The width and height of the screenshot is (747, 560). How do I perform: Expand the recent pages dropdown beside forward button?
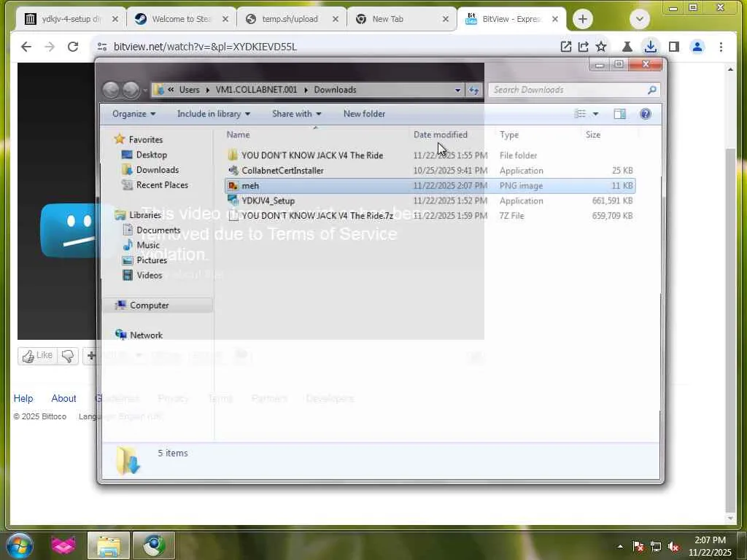tap(145, 90)
